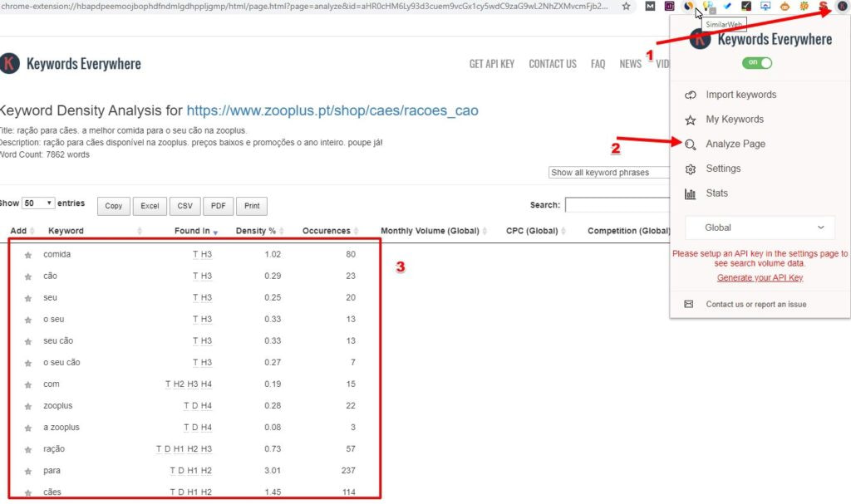Image resolution: width=851 pixels, height=504 pixels.
Task: Click the 'o seu' keyword cell
Action: coord(54,320)
